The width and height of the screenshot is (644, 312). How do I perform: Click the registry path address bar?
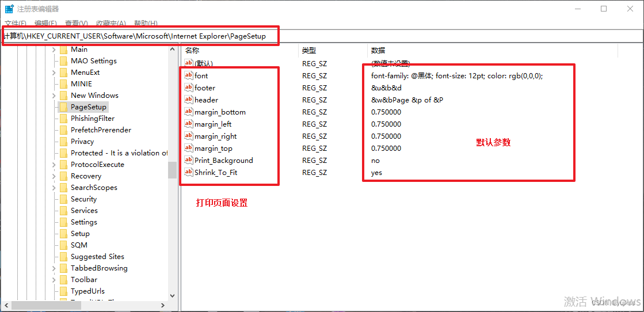pos(322,36)
